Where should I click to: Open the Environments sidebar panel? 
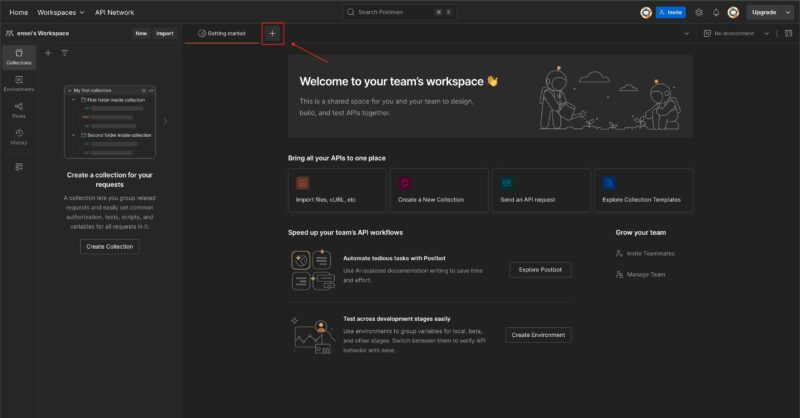19,84
